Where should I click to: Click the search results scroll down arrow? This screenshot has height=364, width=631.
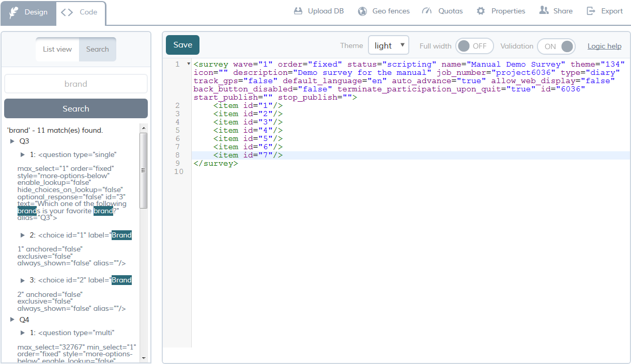(x=144, y=358)
